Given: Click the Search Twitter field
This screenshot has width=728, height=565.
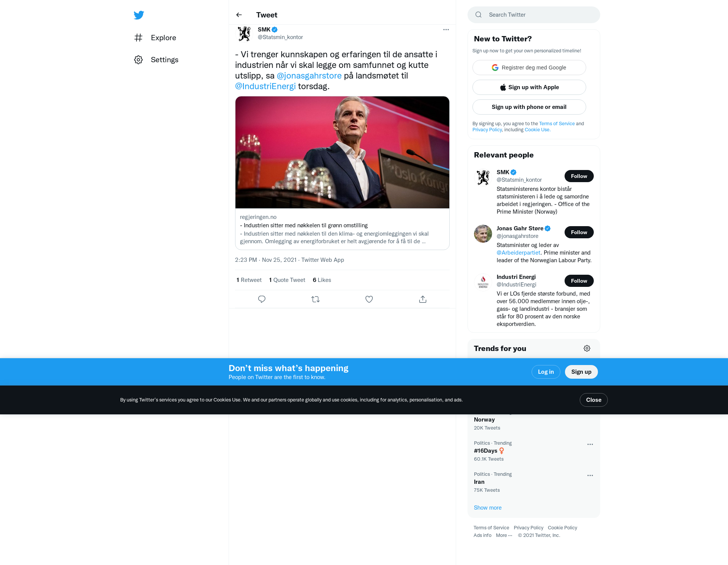Looking at the screenshot, I should click(x=534, y=15).
